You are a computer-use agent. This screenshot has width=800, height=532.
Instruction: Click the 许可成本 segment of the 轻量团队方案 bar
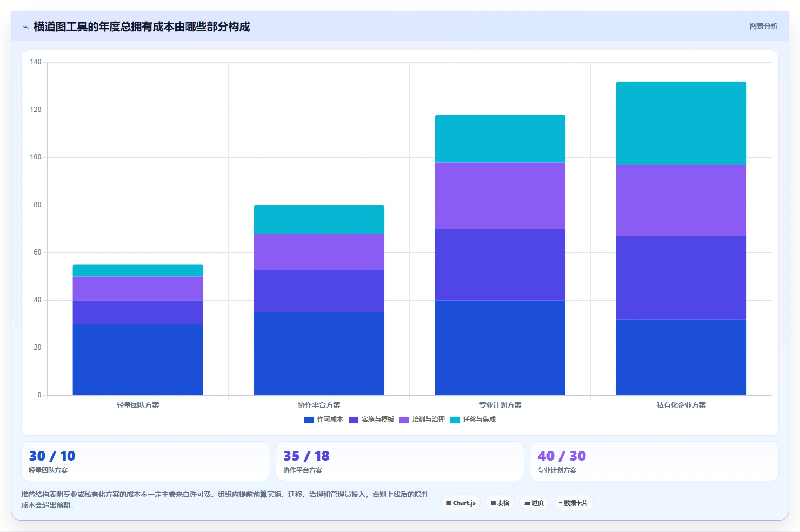tap(138, 360)
